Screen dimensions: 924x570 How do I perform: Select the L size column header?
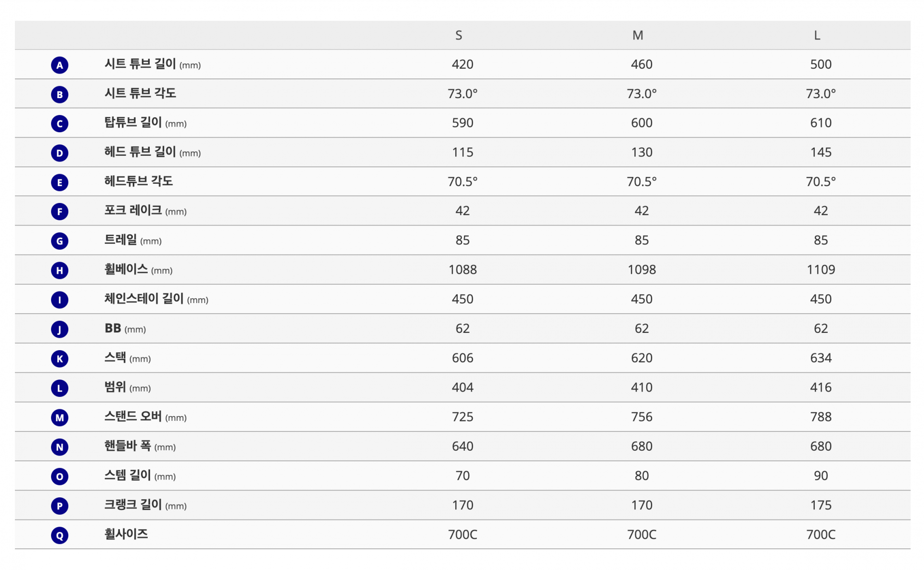point(817,36)
